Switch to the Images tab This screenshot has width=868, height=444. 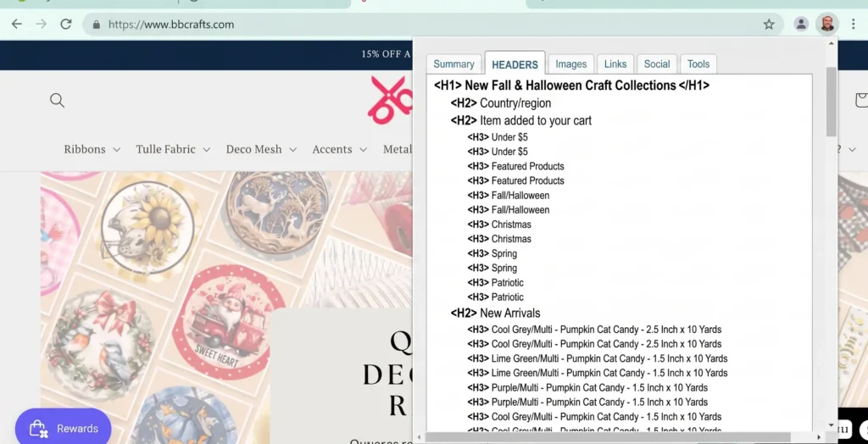(570, 64)
